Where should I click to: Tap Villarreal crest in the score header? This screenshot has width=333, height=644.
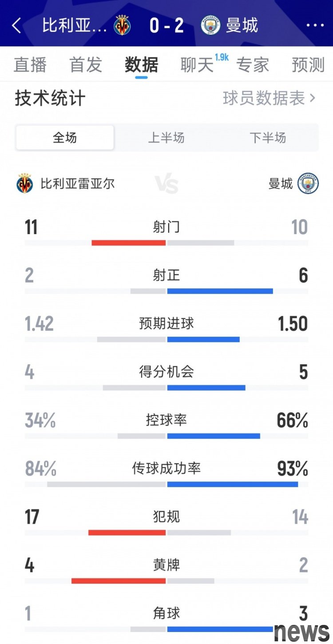click(122, 25)
